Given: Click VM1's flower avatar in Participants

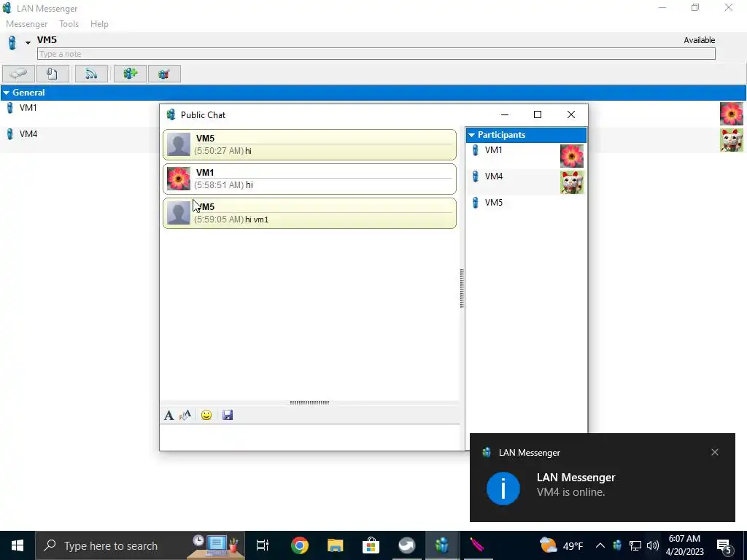Looking at the screenshot, I should (572, 156).
